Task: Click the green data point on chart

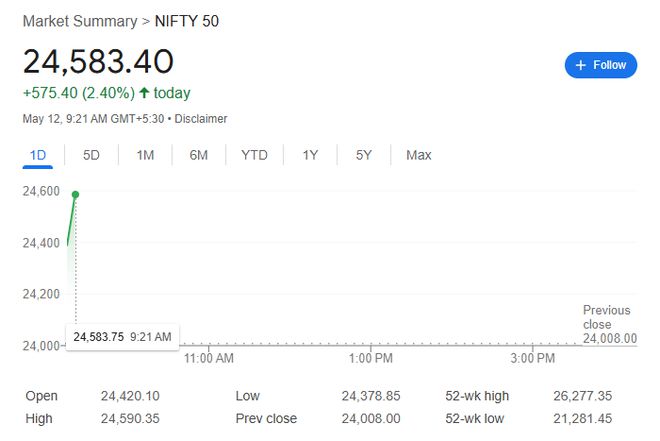Action: click(75, 194)
